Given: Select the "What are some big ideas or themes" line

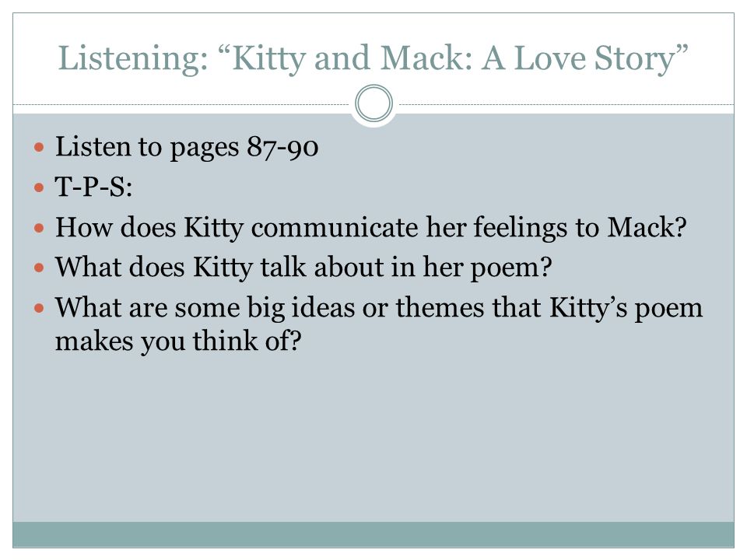Looking at the screenshot, I should click(x=379, y=308).
